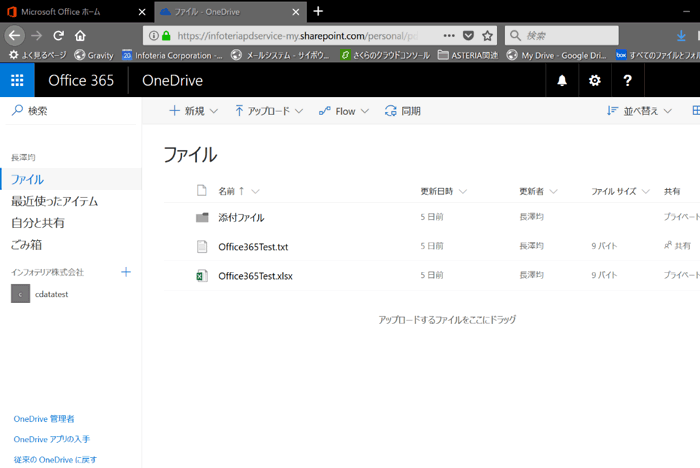Open the settings gear in the Office header
Screen dimensions: 700x468
click(595, 80)
